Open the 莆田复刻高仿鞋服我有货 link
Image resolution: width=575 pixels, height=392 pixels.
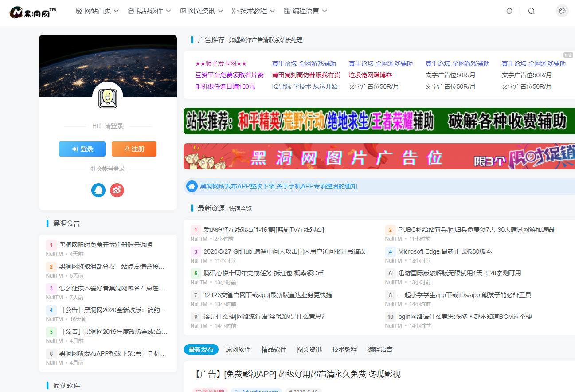coord(306,75)
